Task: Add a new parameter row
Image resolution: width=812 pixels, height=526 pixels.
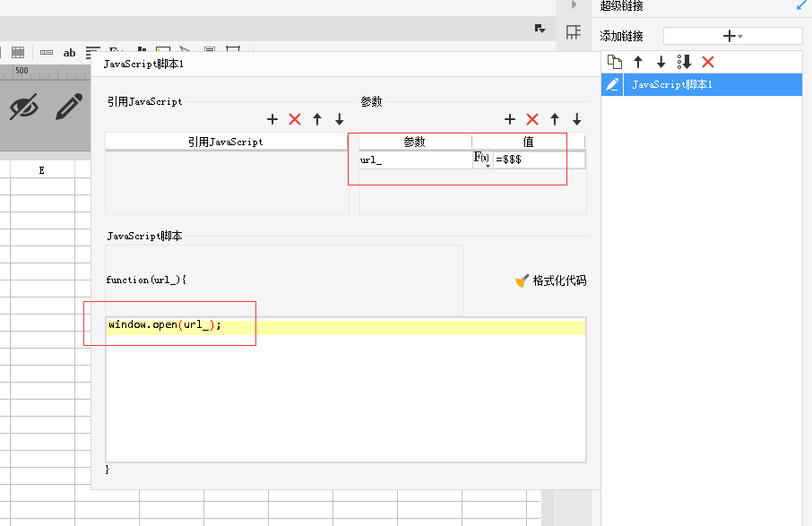Action: [x=510, y=119]
